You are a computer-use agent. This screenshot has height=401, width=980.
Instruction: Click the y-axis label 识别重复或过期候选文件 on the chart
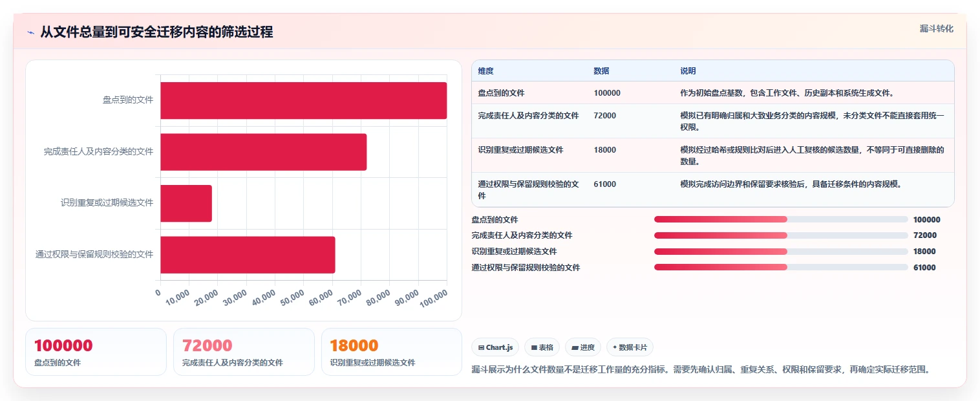click(x=107, y=203)
